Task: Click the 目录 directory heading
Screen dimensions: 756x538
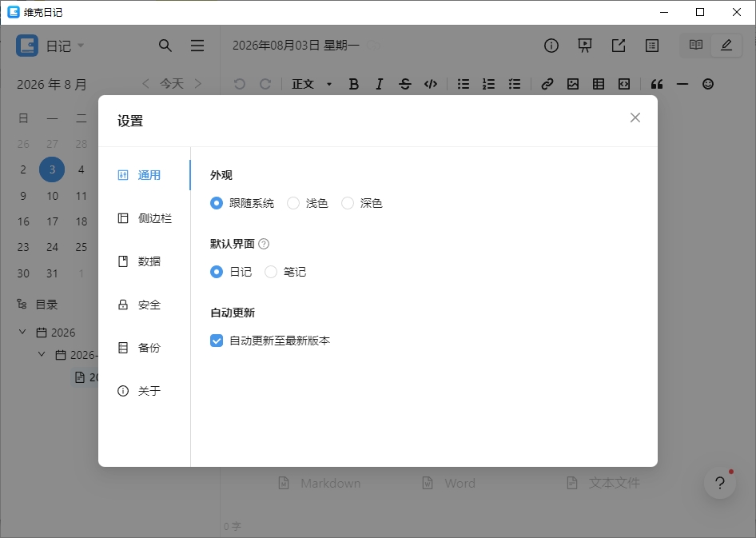Action: click(x=47, y=305)
